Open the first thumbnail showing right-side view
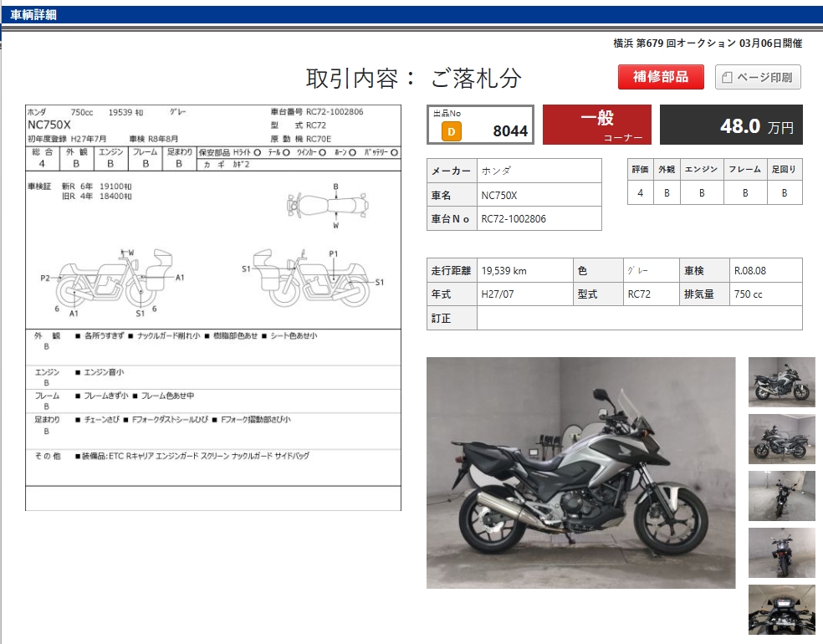 click(781, 382)
